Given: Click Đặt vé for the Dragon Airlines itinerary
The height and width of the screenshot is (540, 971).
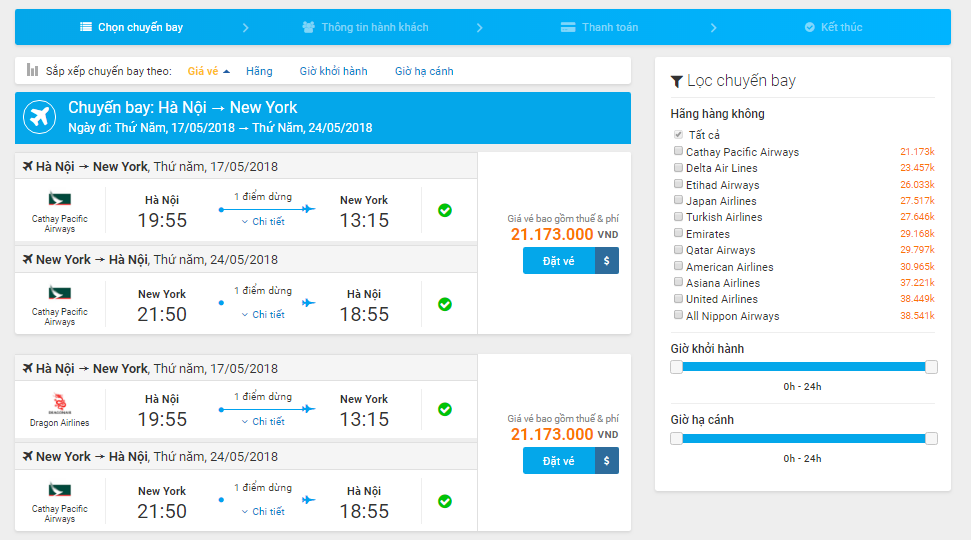Looking at the screenshot, I should pos(559,461).
